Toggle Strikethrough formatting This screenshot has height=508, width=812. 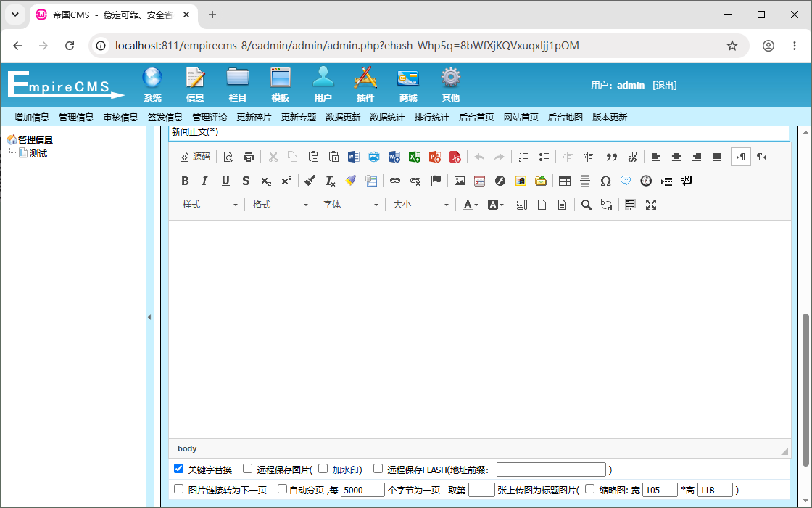246,181
